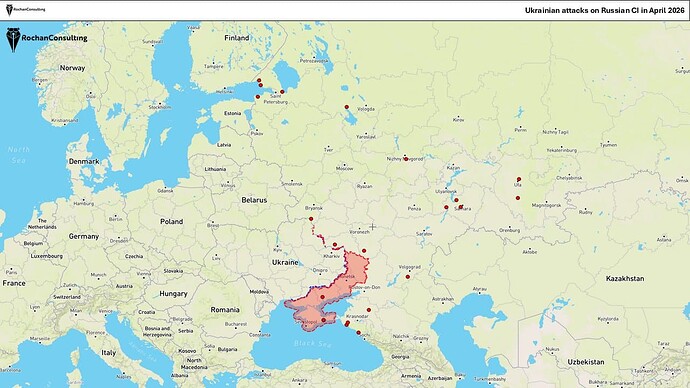Viewport: 690px width, 388px height.
Task: Click the 'Italy' country label
Action: click(x=109, y=352)
